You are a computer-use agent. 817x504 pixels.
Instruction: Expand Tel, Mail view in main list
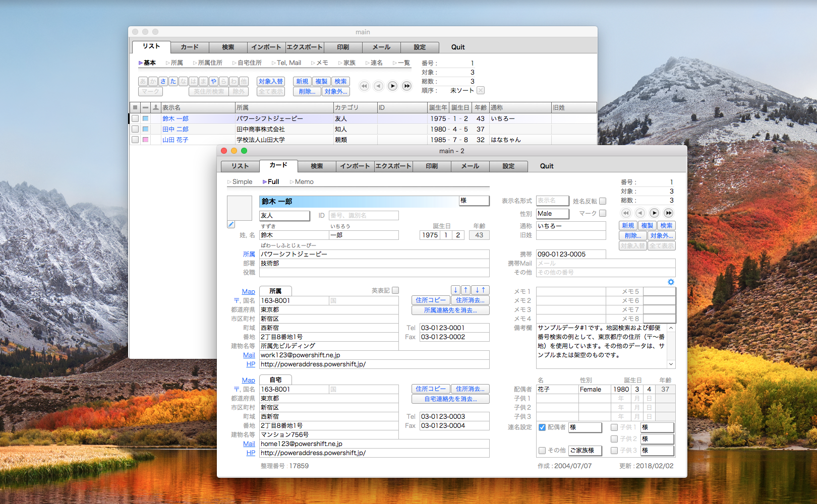[x=286, y=63]
